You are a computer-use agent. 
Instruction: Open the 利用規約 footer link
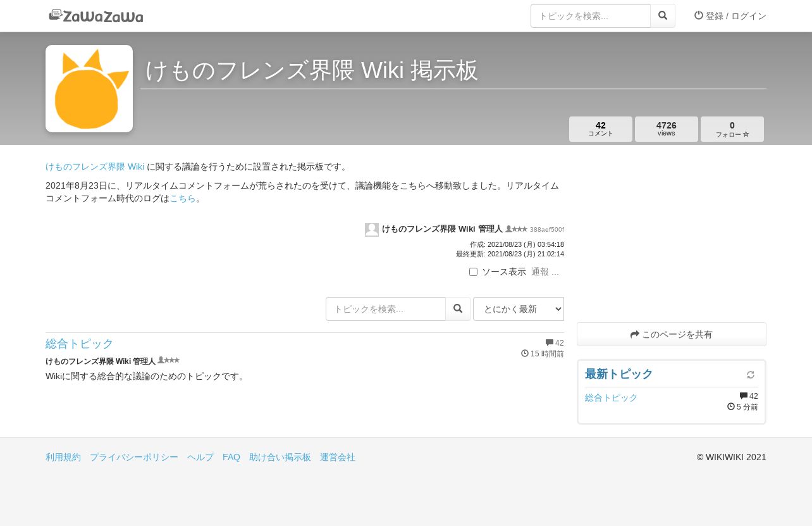pyautogui.click(x=63, y=457)
